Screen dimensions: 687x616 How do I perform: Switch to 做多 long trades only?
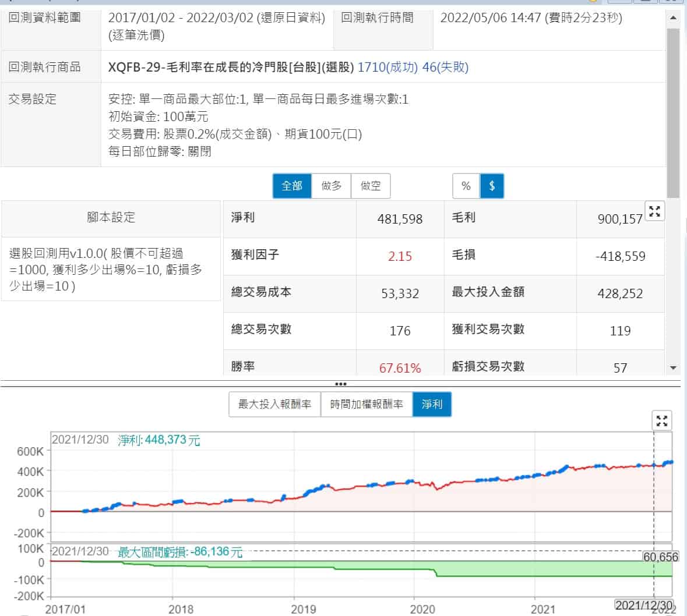pyautogui.click(x=332, y=186)
